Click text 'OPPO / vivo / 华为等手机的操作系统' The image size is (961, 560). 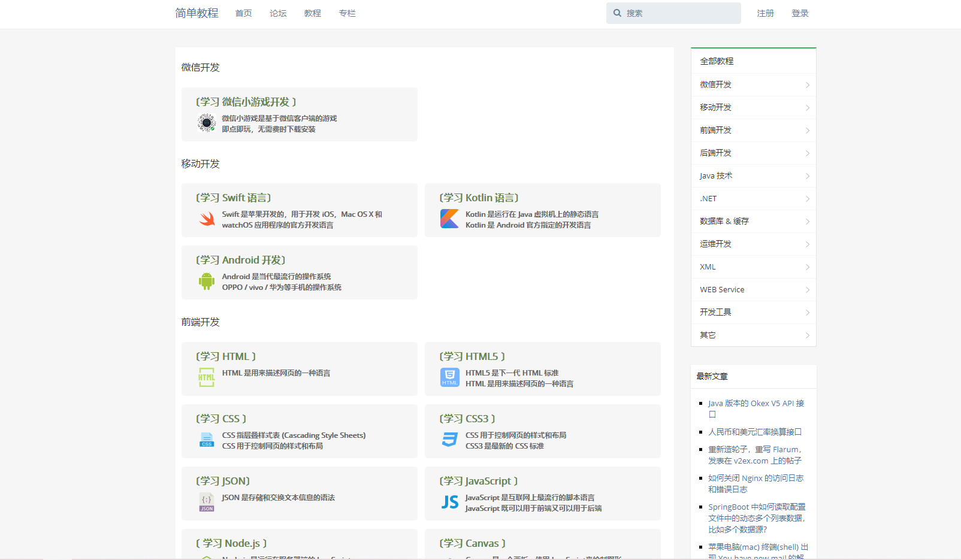tap(282, 287)
